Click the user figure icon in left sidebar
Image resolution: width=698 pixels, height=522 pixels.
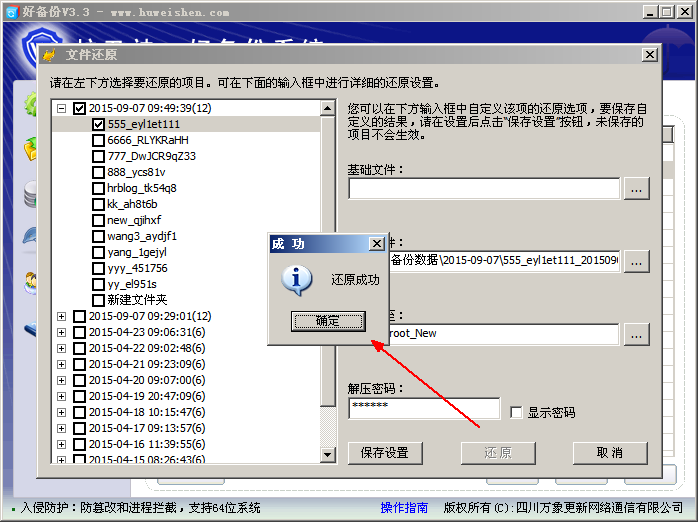point(31,283)
